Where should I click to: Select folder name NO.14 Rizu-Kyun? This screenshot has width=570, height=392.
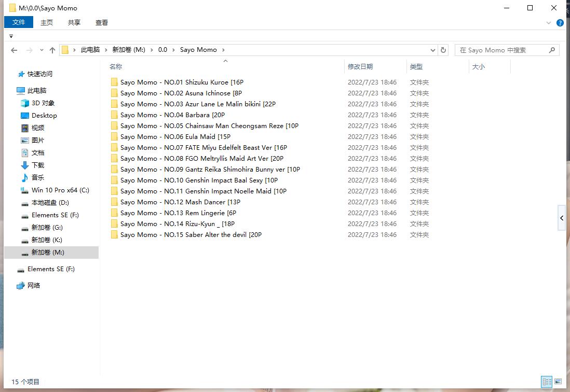point(178,223)
